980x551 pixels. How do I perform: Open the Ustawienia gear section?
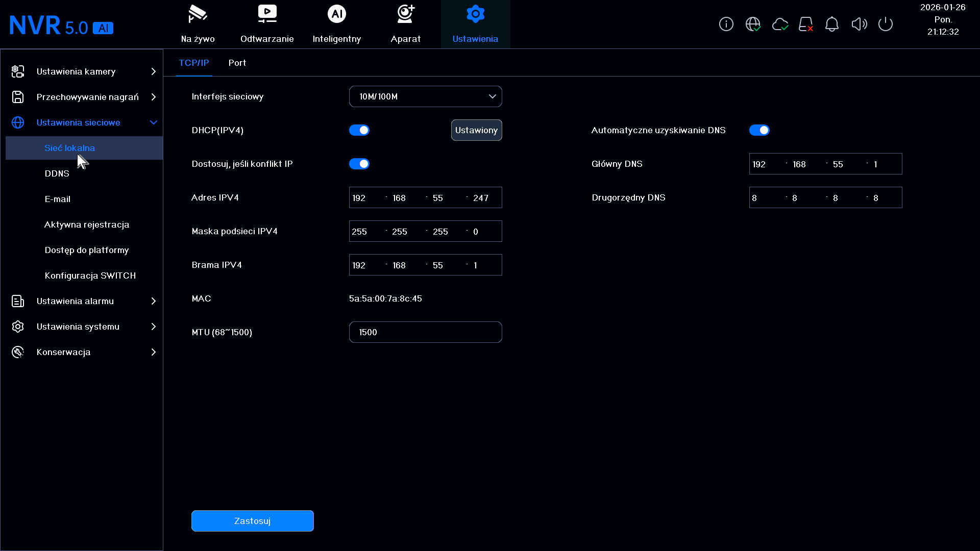(x=475, y=24)
